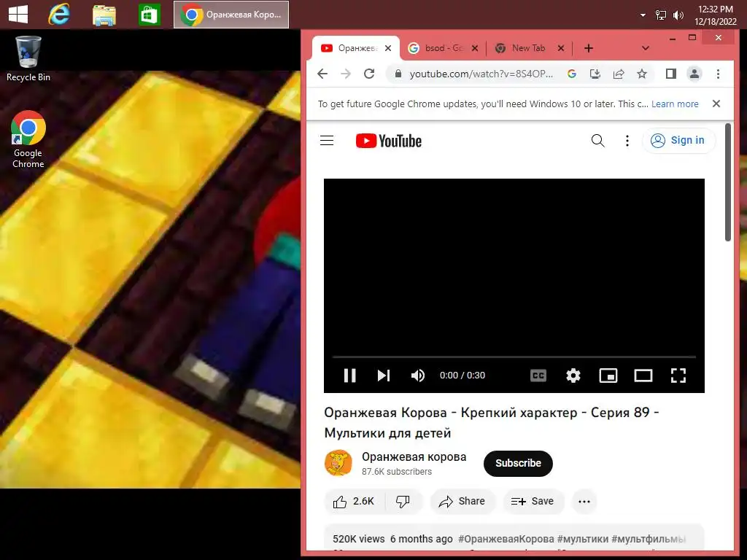
Task: Click the #мультики hashtag
Action: [x=583, y=539]
